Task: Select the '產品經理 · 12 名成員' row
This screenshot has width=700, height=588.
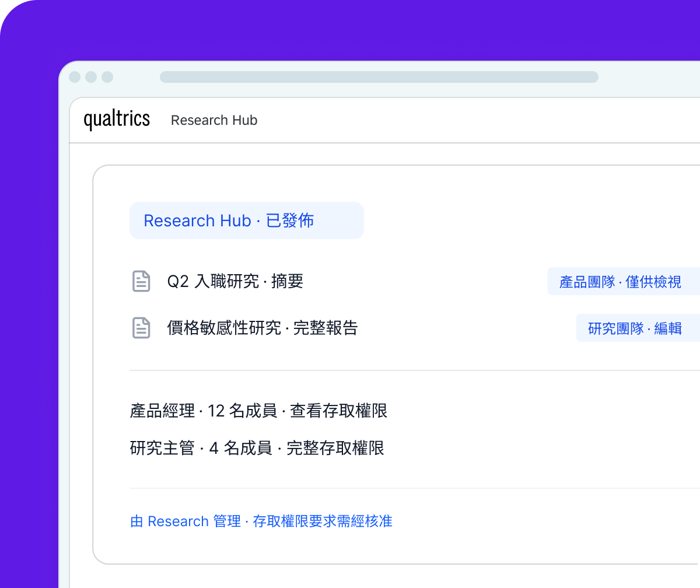Action: click(258, 411)
